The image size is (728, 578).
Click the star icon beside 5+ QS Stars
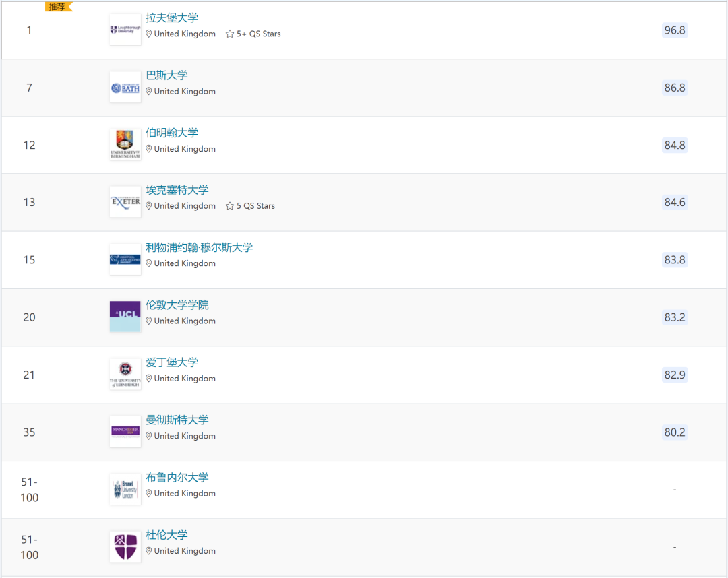230,34
